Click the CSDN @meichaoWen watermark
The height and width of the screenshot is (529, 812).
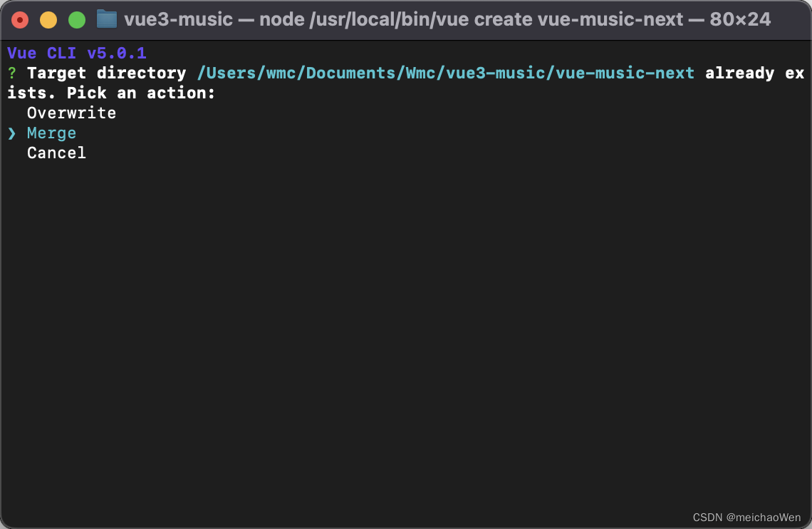coord(748,518)
